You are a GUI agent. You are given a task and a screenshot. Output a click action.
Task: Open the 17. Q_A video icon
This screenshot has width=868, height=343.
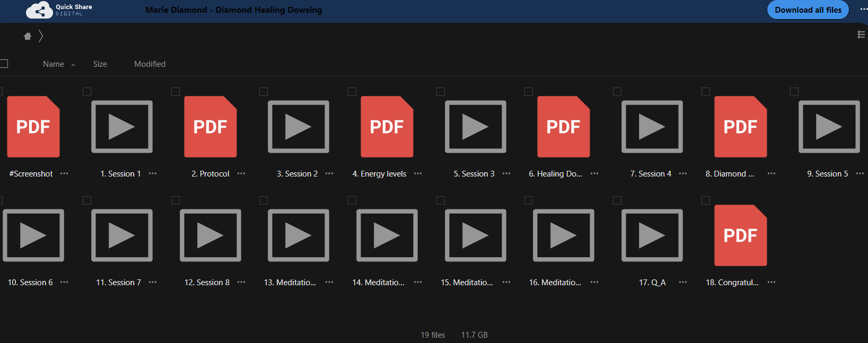click(x=652, y=235)
